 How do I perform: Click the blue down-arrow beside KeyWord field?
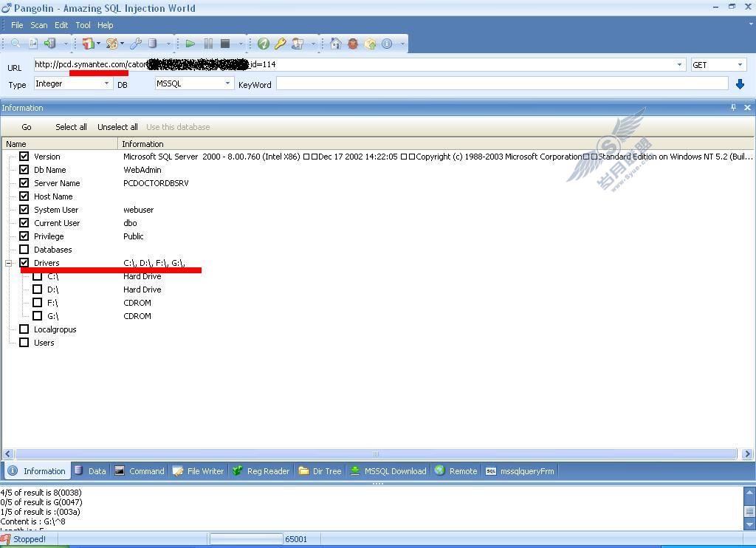pyautogui.click(x=740, y=84)
